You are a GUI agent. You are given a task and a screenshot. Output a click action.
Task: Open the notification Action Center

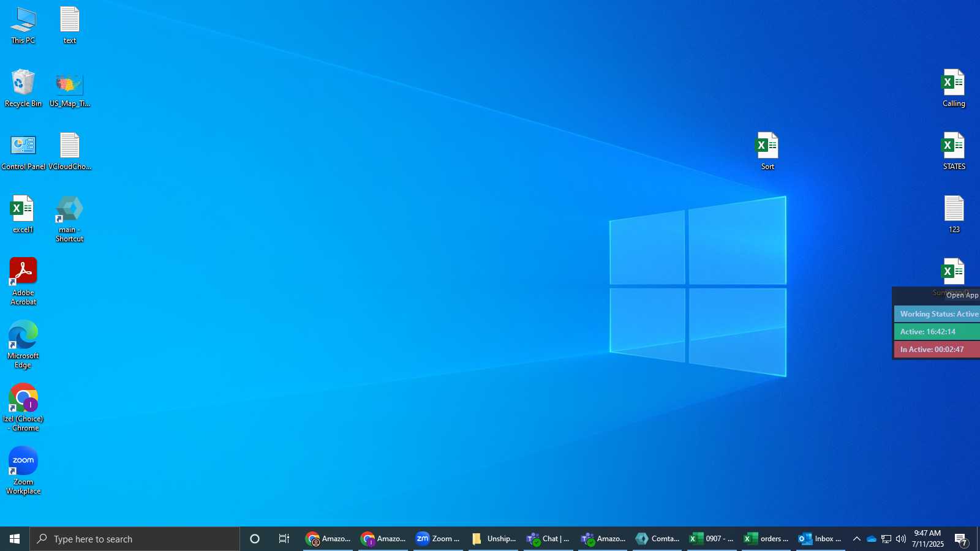[960, 539]
